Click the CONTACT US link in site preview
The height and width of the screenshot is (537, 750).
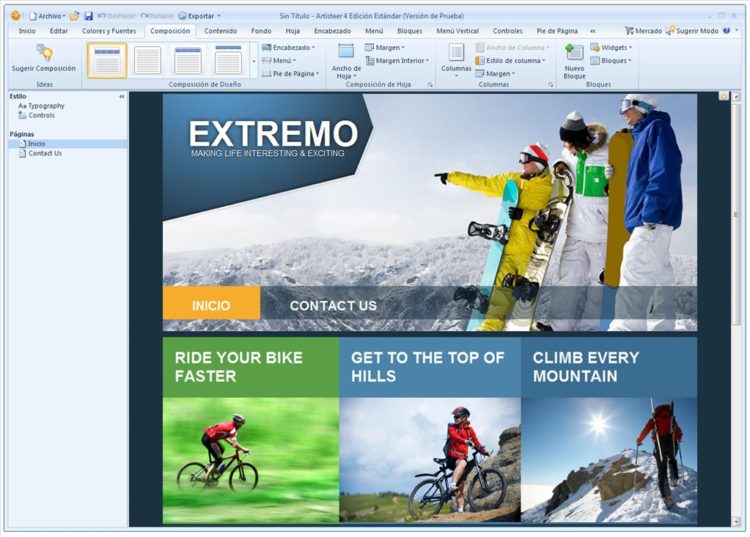point(333,305)
